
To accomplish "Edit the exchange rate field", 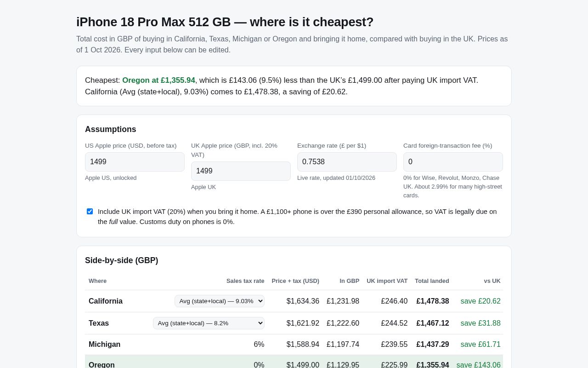I will (x=347, y=162).
